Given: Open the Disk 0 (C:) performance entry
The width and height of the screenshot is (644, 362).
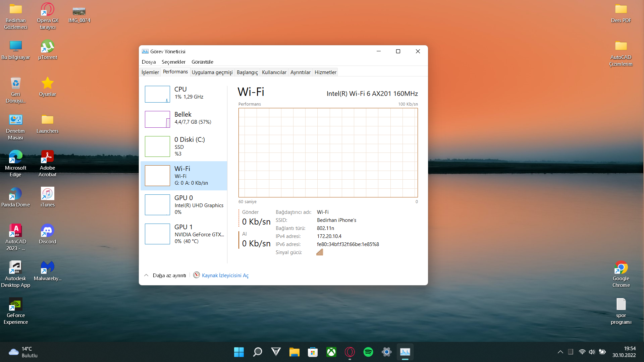Looking at the screenshot, I should pyautogui.click(x=184, y=146).
